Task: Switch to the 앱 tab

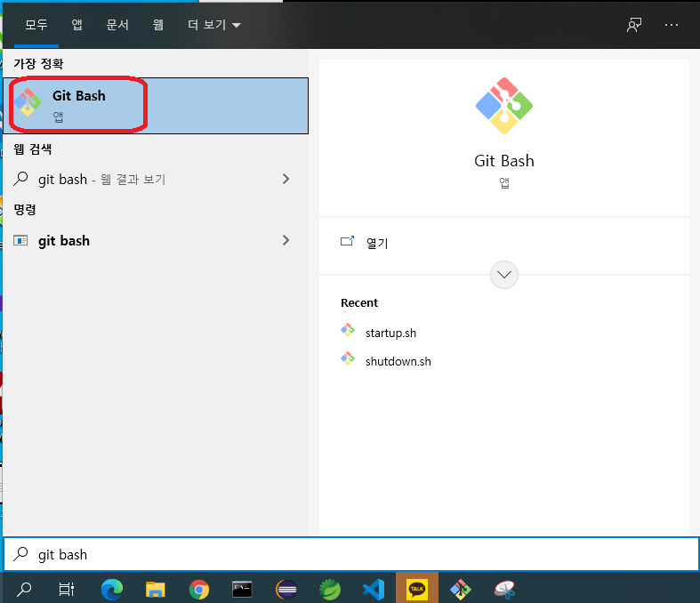Action: coord(76,25)
